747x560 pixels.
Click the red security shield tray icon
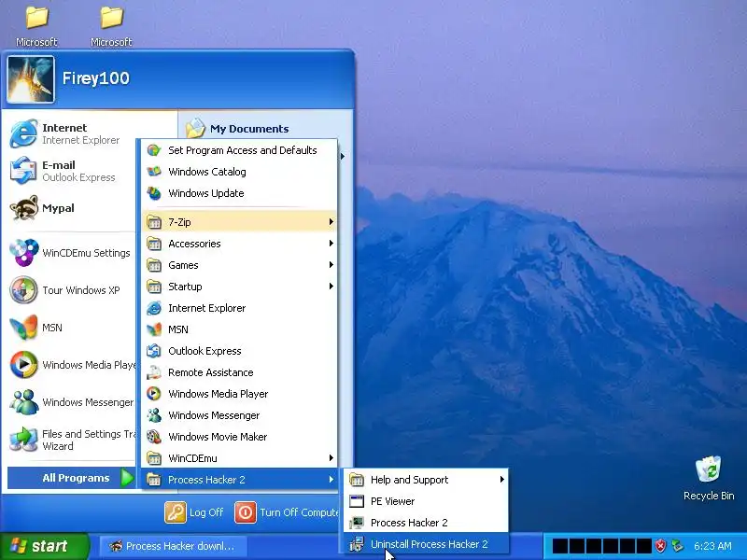point(660,546)
